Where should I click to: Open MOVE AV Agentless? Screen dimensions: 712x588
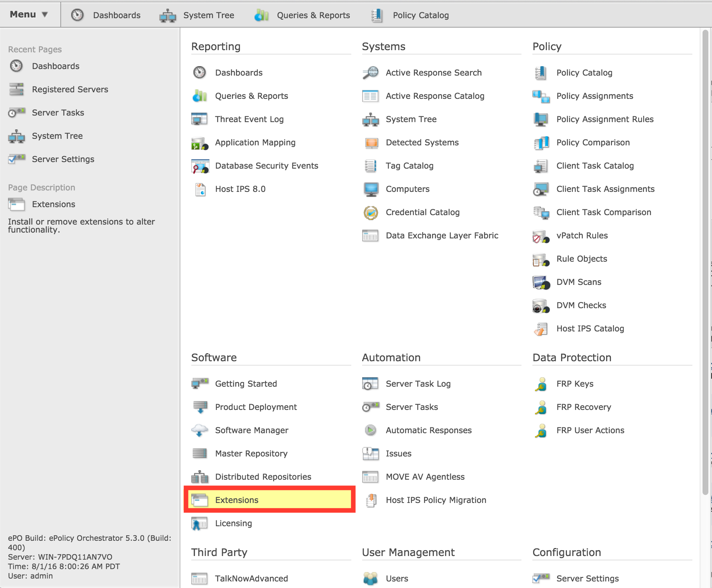click(414, 477)
